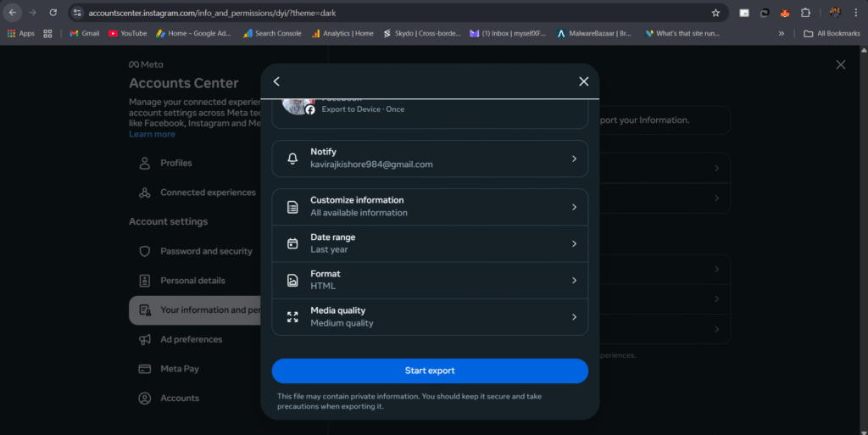Open Accounts sidebar item

click(194, 398)
